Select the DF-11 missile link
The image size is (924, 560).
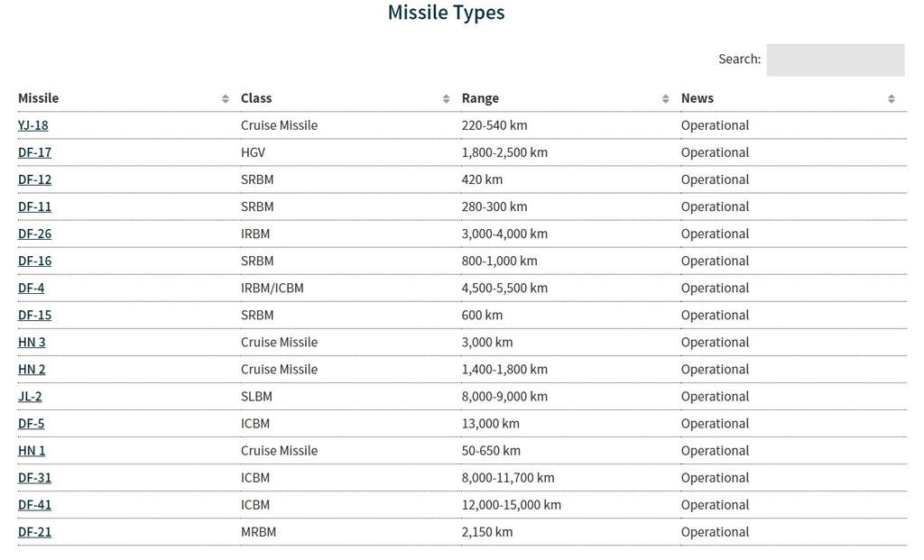34,207
